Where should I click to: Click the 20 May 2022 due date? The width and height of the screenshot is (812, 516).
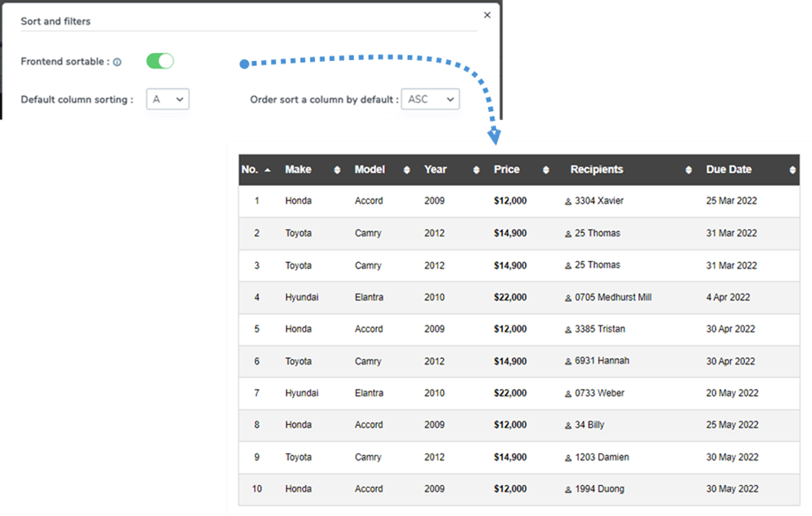coord(732,393)
